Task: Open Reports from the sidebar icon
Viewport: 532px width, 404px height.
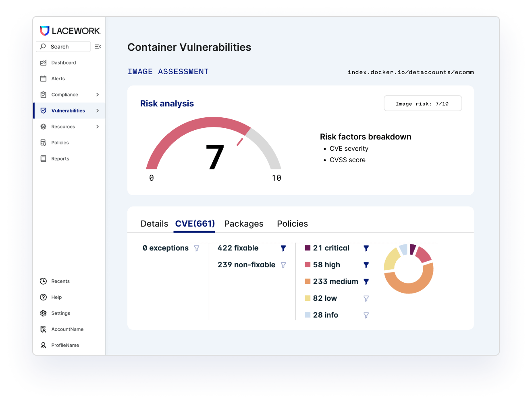Action: pyautogui.click(x=44, y=159)
